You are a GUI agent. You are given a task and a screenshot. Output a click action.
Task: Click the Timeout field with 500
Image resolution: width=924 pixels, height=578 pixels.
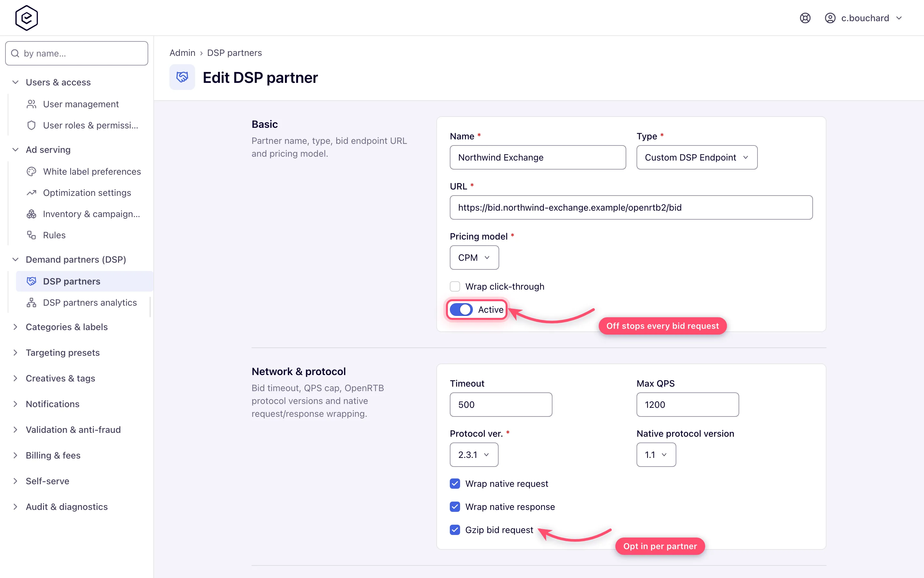coord(501,405)
